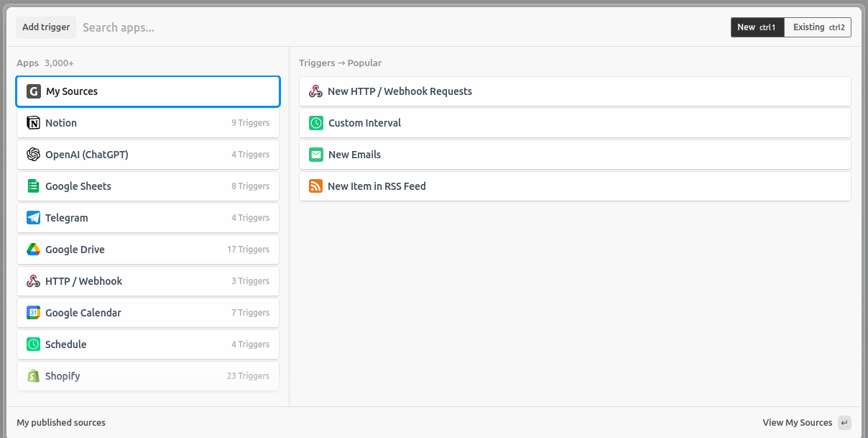This screenshot has width=868, height=438.
Task: Click the RSS icon next to New Item trigger
Action: point(315,186)
